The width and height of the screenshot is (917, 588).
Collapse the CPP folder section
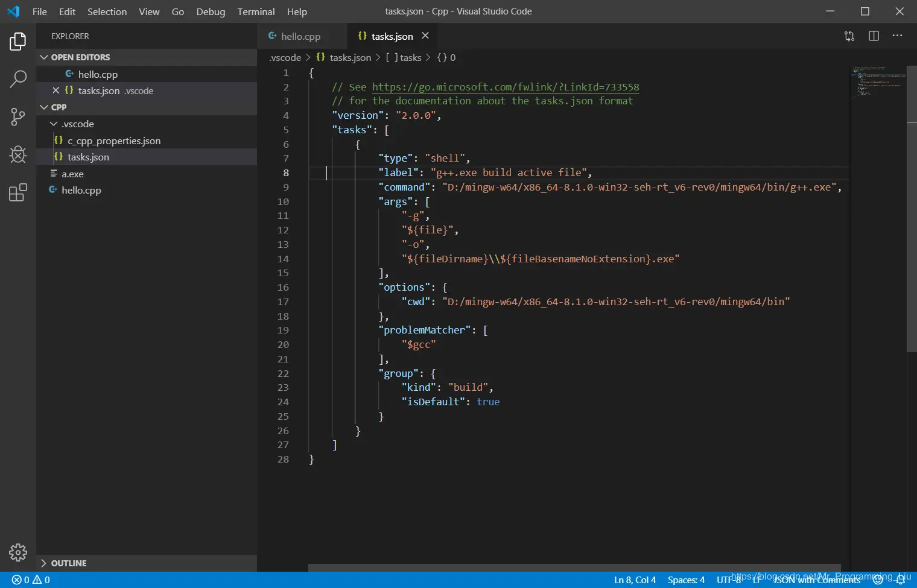click(44, 107)
